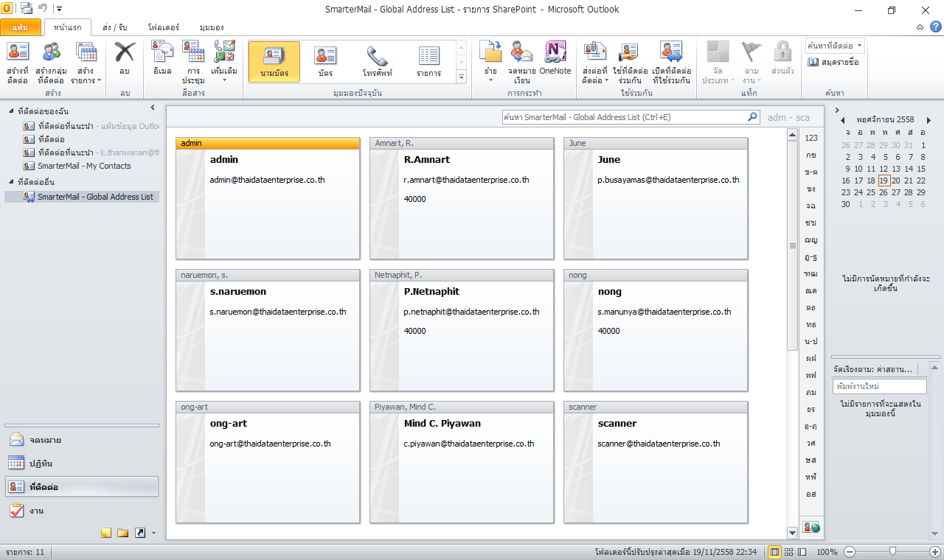The image size is (944, 560).
Task: Jump to กข in alphabet index
Action: click(811, 155)
